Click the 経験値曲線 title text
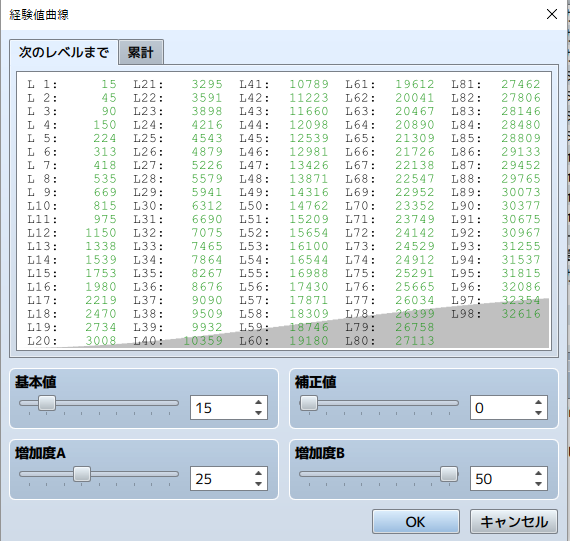 click(x=39, y=15)
